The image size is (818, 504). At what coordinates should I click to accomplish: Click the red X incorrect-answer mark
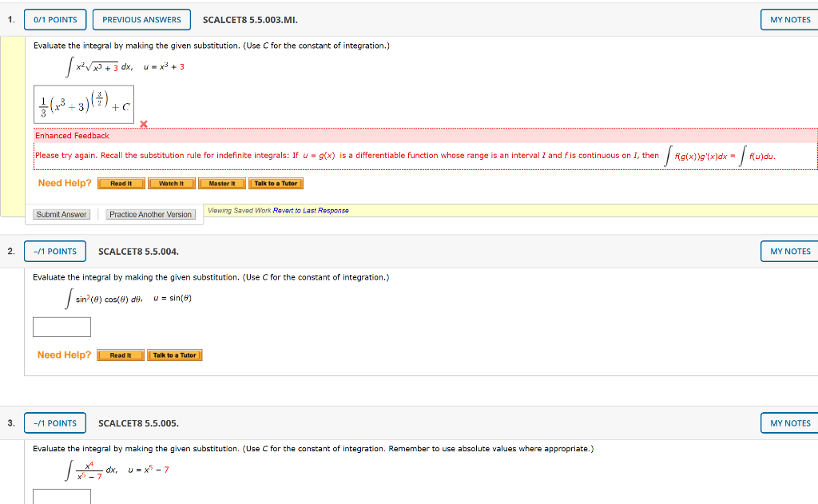[x=142, y=124]
